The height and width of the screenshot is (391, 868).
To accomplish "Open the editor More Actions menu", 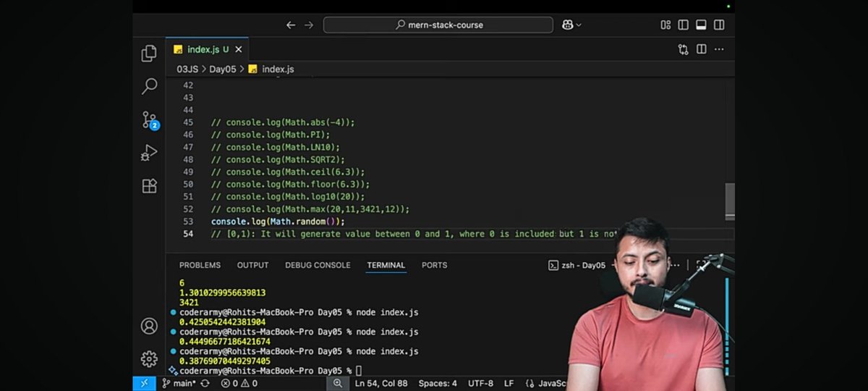I will pos(719,49).
